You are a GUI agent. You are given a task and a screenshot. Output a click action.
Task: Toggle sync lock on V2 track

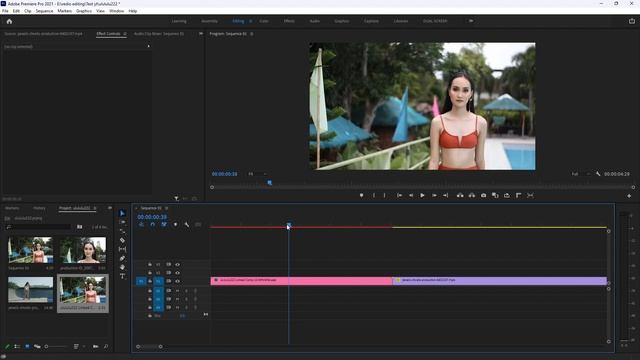pyautogui.click(x=168, y=273)
